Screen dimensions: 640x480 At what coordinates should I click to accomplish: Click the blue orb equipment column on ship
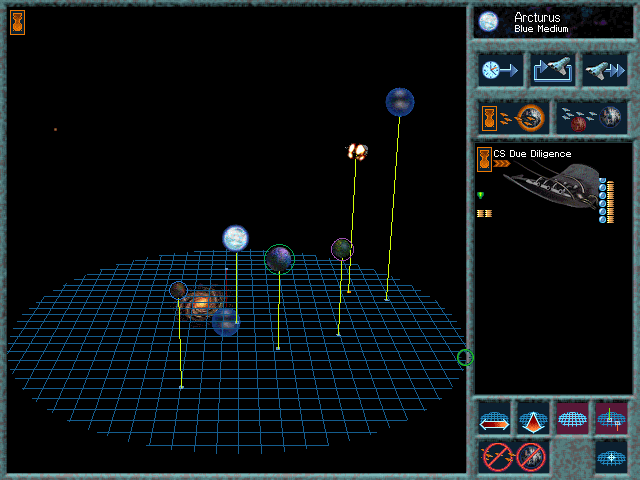click(x=602, y=200)
